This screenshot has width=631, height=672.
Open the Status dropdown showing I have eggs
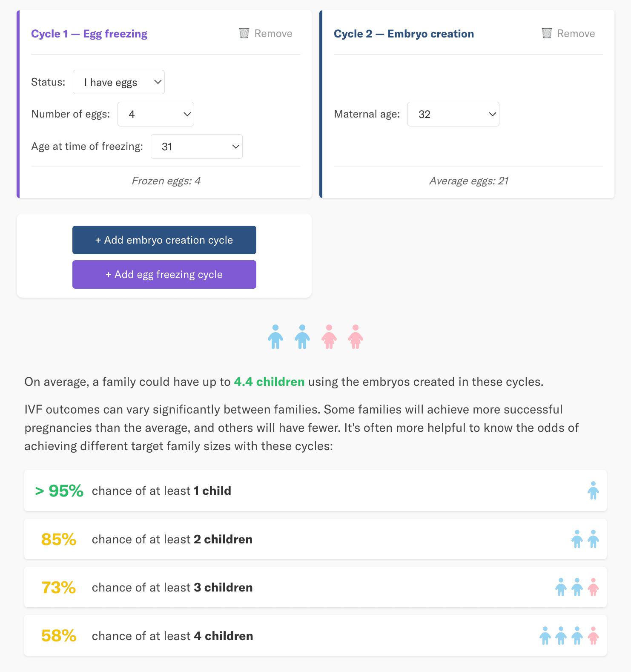pyautogui.click(x=119, y=82)
